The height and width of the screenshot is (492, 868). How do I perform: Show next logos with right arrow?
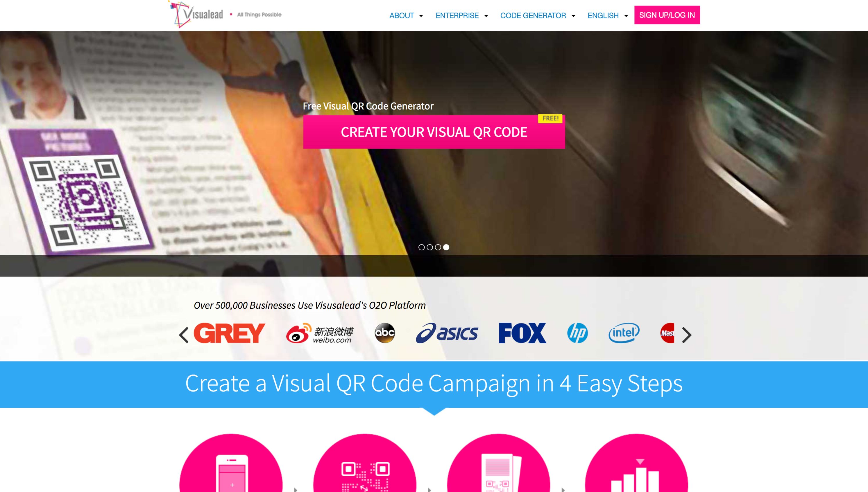686,335
